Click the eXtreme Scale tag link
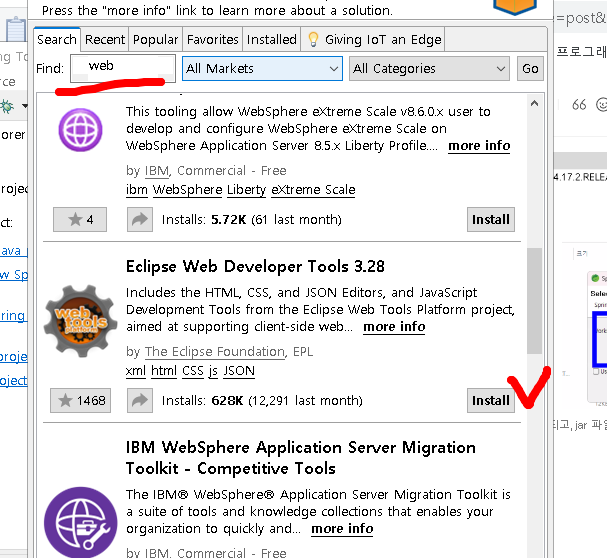 click(313, 190)
